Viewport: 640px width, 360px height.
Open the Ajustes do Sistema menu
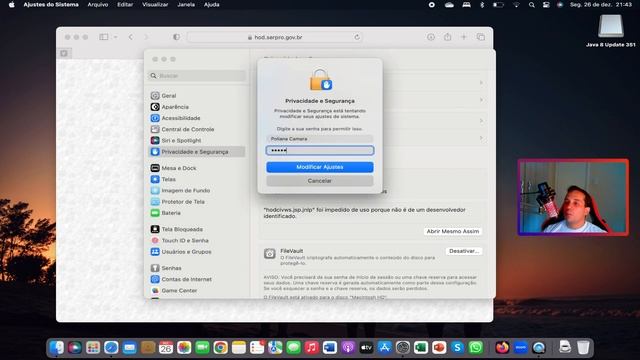tap(51, 4)
